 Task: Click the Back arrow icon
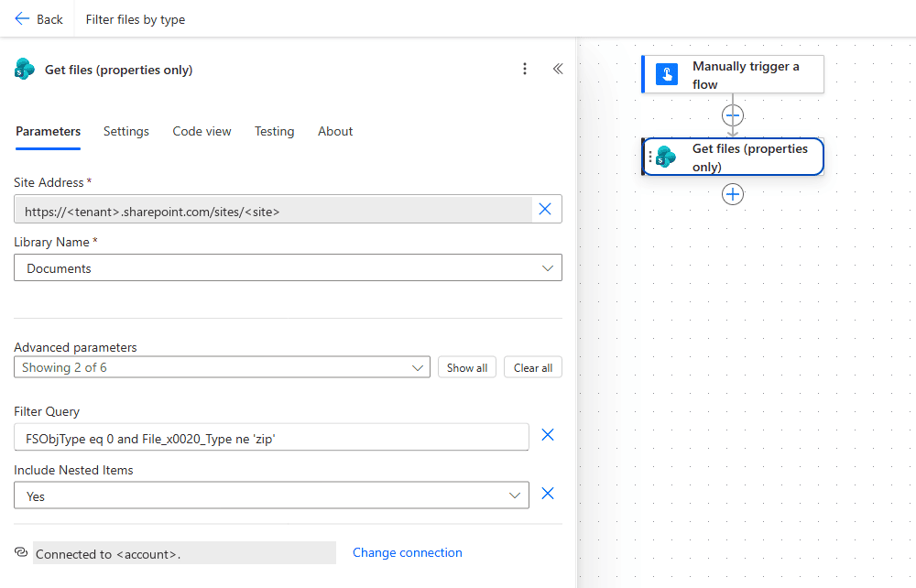pyautogui.click(x=22, y=18)
